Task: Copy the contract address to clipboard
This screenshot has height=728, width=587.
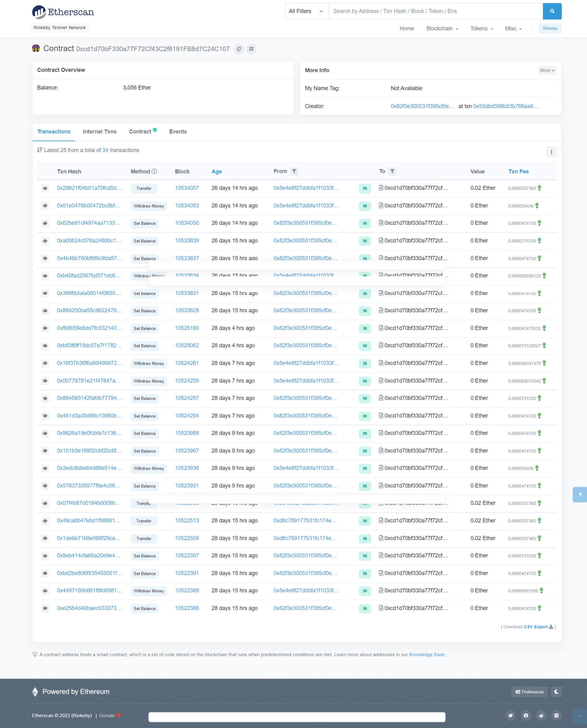Action: [239, 49]
